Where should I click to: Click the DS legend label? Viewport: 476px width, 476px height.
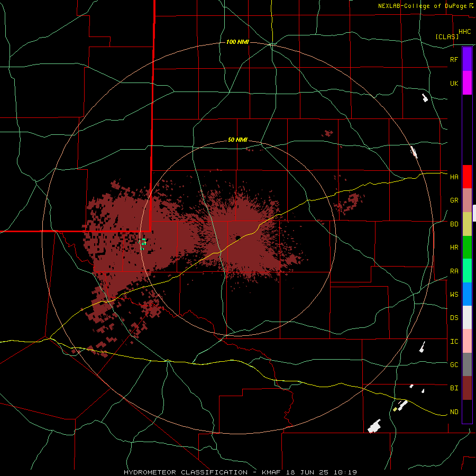click(454, 318)
